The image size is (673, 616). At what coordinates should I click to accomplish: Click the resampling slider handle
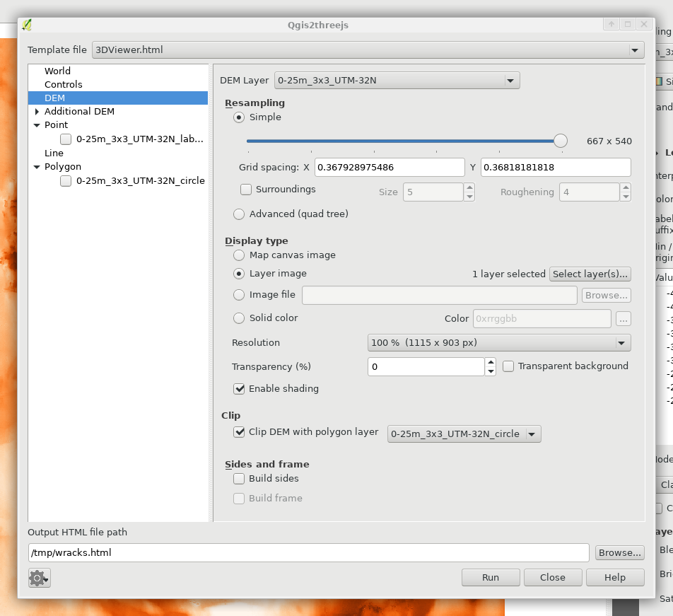(x=560, y=141)
